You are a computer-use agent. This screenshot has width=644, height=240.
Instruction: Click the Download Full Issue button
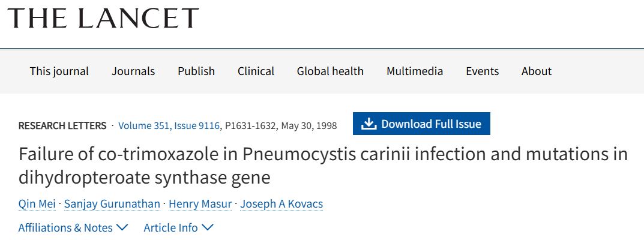pyautogui.click(x=421, y=124)
